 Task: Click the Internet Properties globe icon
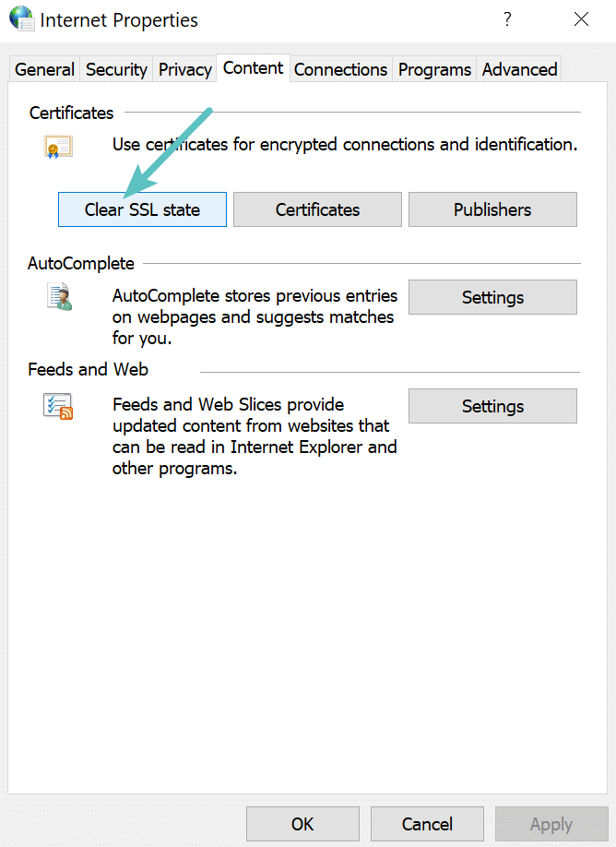point(20,18)
